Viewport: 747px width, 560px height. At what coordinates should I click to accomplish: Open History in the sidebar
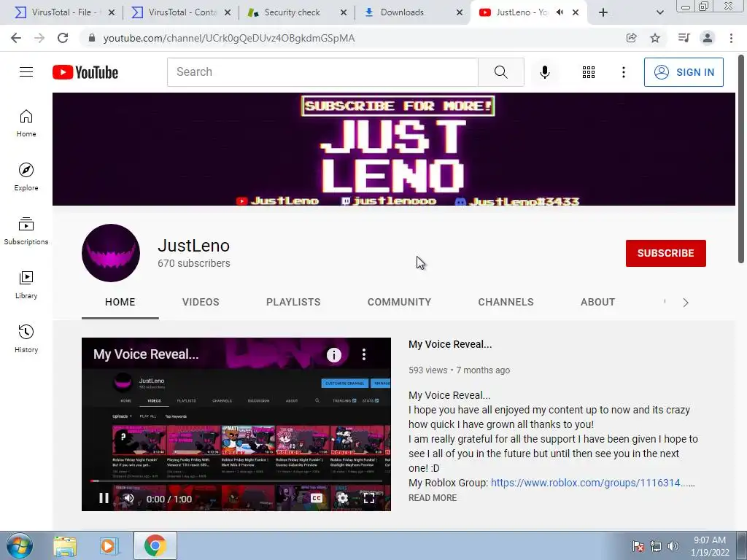coord(26,338)
